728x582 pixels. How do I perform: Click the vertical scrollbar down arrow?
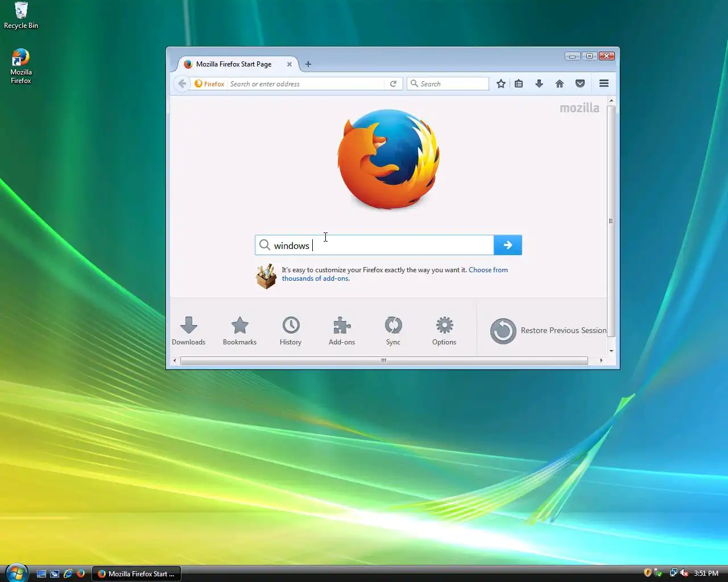611,351
